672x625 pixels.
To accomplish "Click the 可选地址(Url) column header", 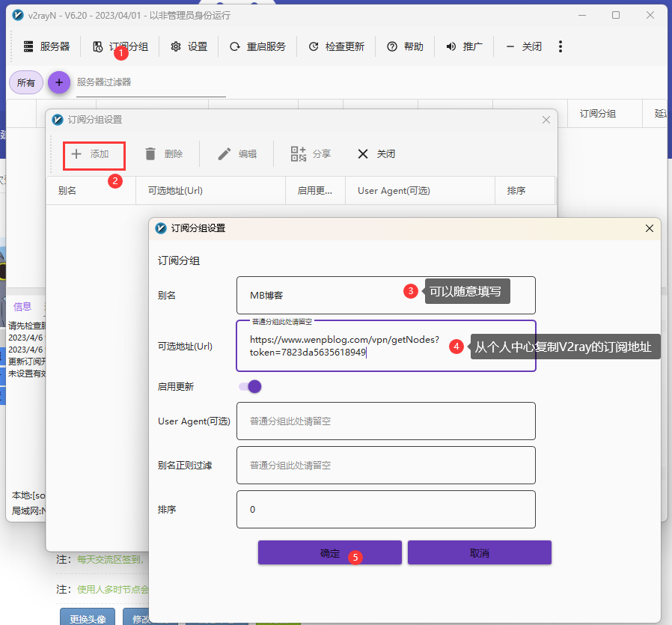I will click(210, 191).
